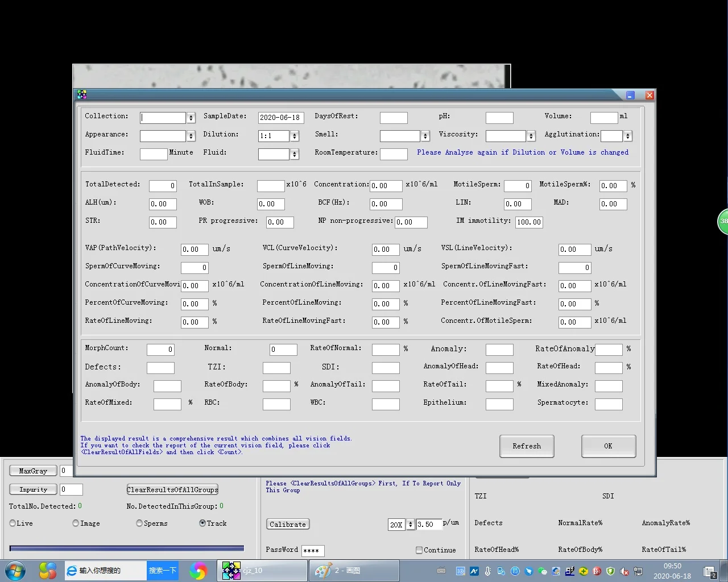
Task: Click the Calibrate button
Action: tap(288, 524)
